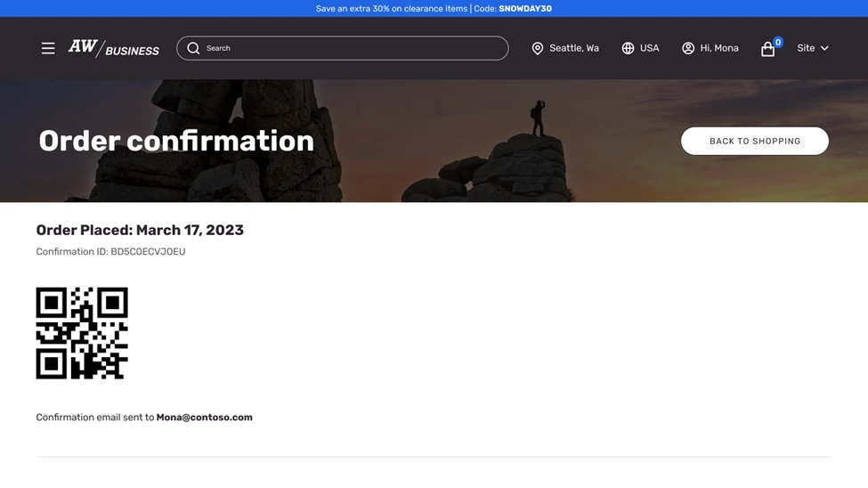Image resolution: width=868 pixels, height=488 pixels.
Task: Choose the USA region label
Action: [650, 48]
